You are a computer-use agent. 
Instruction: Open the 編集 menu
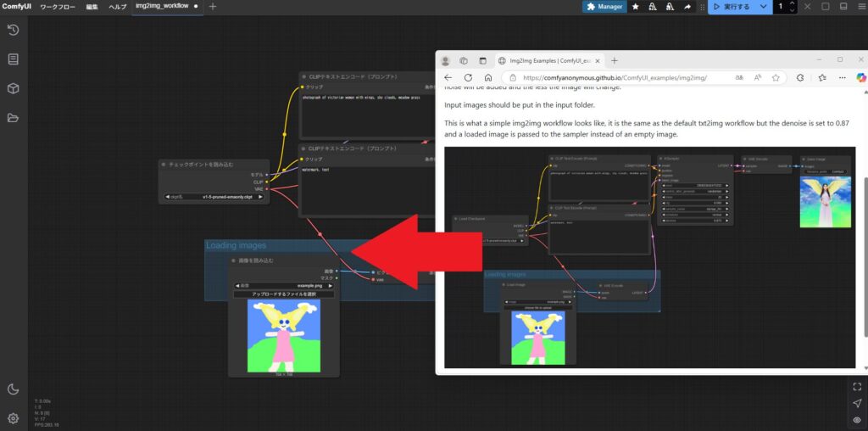(x=92, y=7)
